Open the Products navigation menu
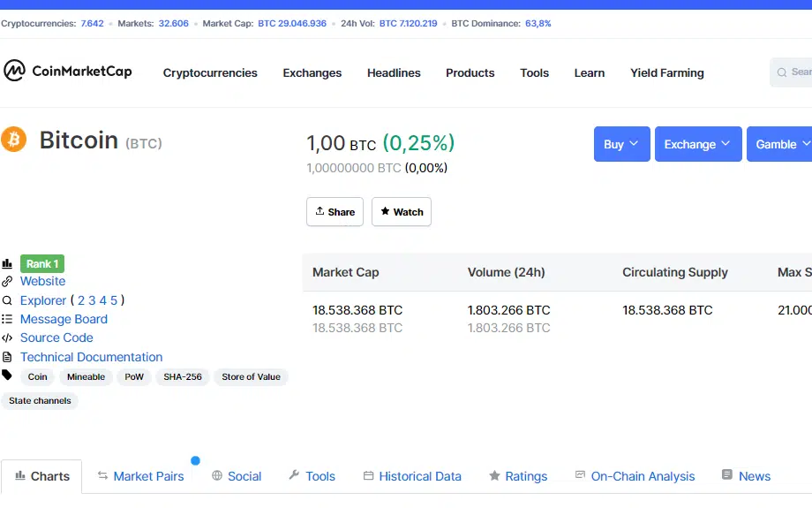Screen dimensions: 812x508 pos(470,73)
